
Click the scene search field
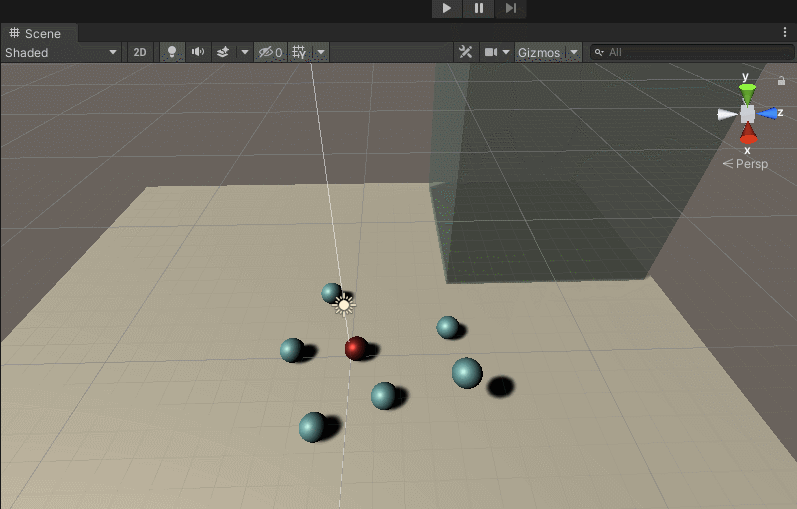point(692,52)
